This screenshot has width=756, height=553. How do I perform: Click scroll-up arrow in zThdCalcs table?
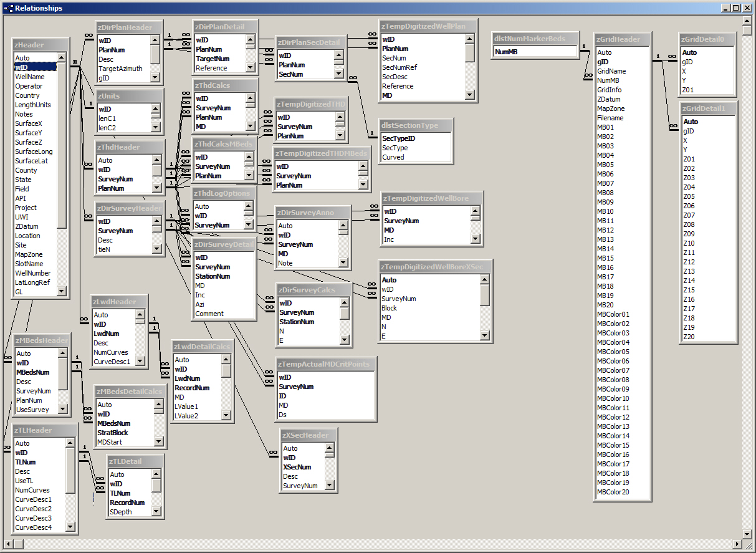249,99
